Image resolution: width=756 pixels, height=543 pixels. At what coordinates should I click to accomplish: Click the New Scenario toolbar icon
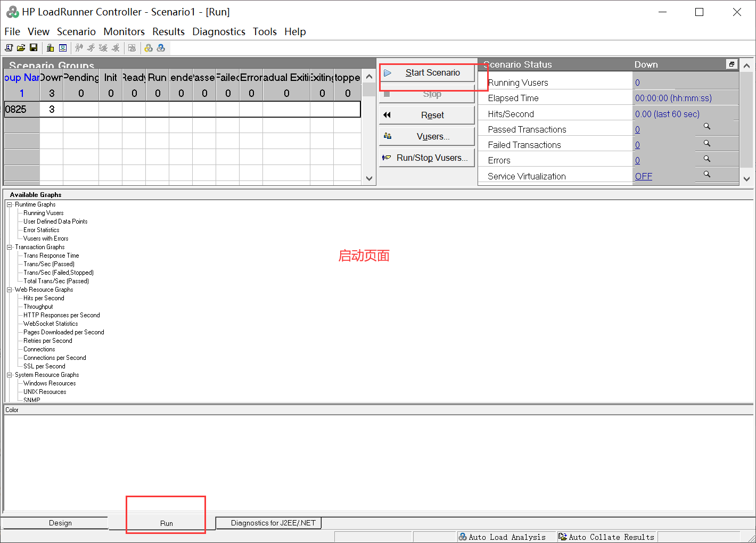(9, 48)
